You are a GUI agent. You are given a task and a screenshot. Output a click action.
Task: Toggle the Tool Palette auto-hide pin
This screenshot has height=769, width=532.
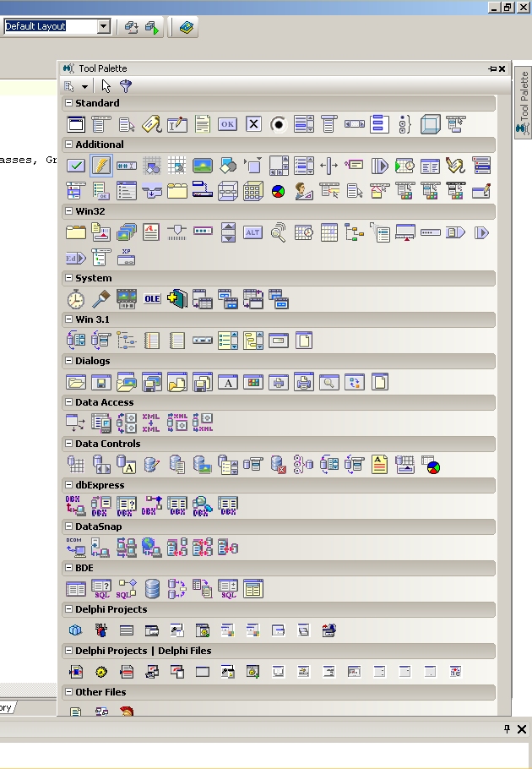click(x=492, y=69)
